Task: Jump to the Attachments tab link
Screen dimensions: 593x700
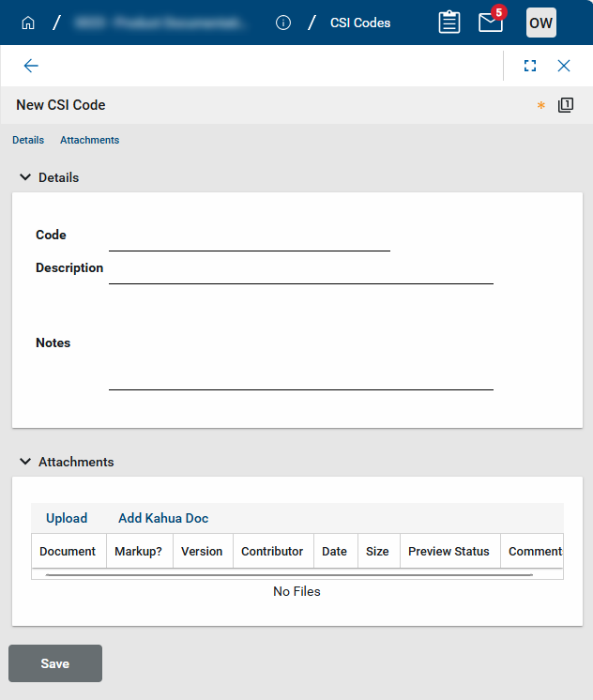Action: (89, 140)
